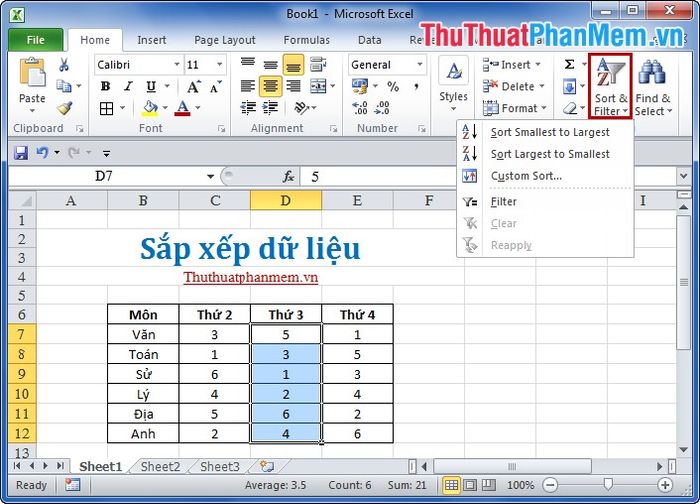This screenshot has width=700, height=504.
Task: Switch to the Data tab
Action: pos(370,40)
